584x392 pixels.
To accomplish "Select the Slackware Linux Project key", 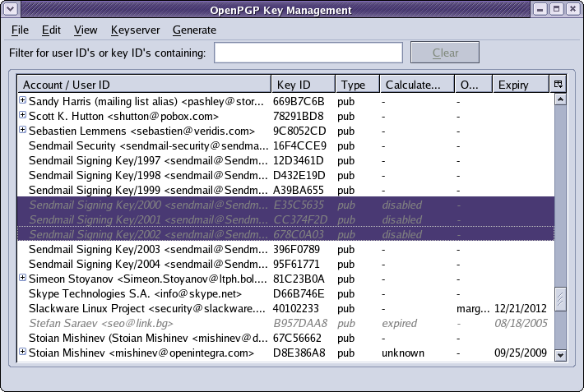I will 285,308.
